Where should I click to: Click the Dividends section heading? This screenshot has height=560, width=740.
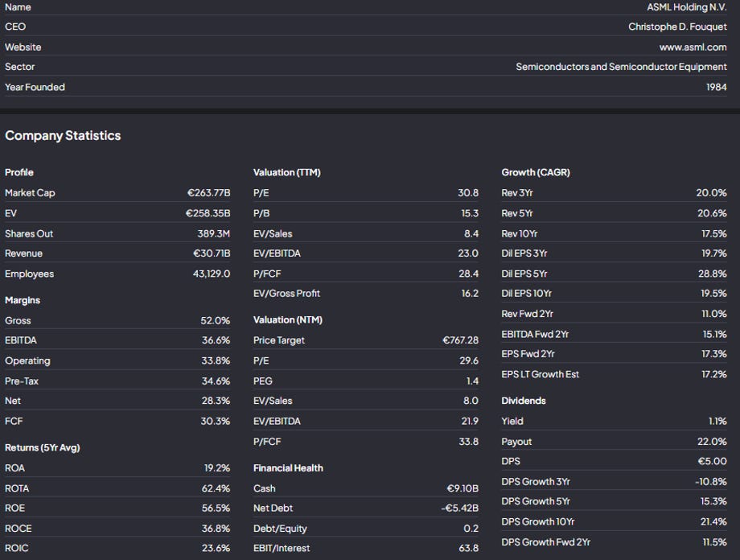click(x=524, y=401)
